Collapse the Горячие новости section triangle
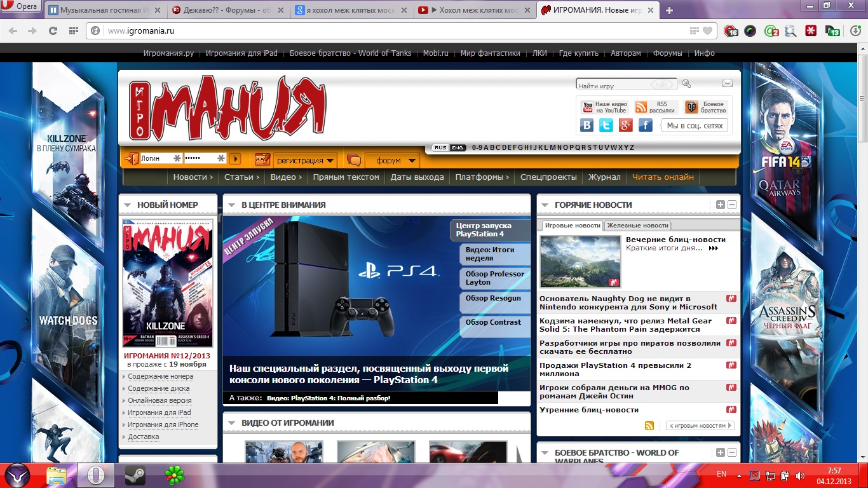 point(545,205)
